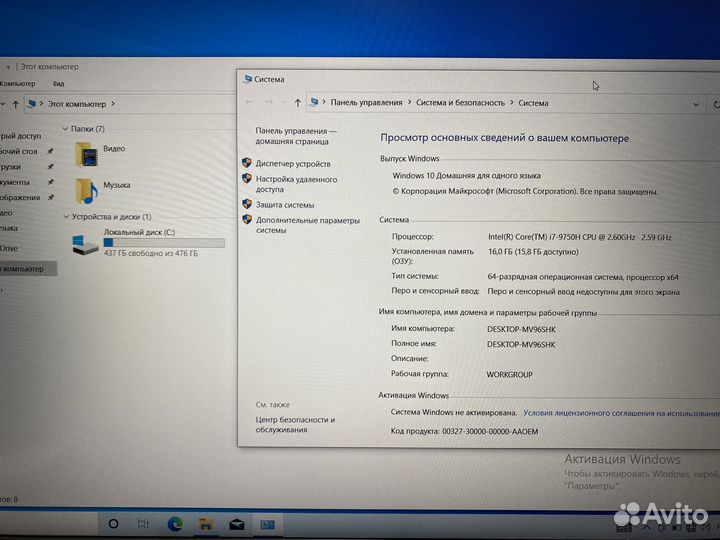Select System and Security breadcrumb
Image resolution: width=720 pixels, height=540 pixels.
[x=460, y=103]
